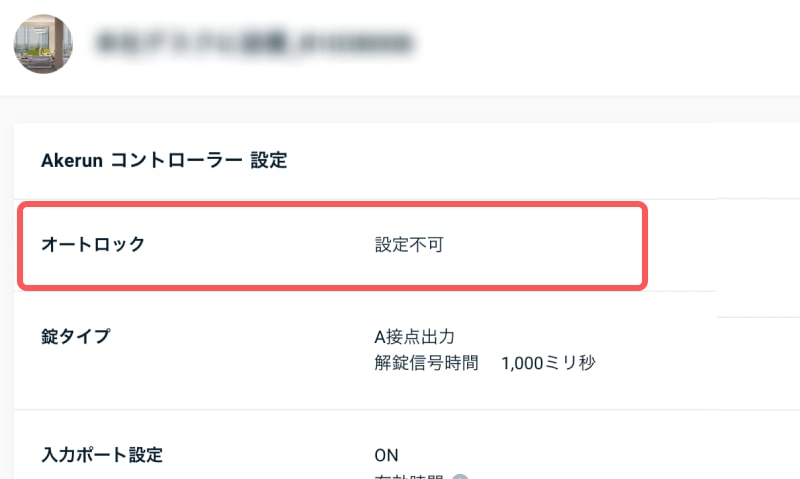The height and width of the screenshot is (479, 800).
Task: Click the Akerun コントローラー 設定 heading
Action: [x=164, y=160]
